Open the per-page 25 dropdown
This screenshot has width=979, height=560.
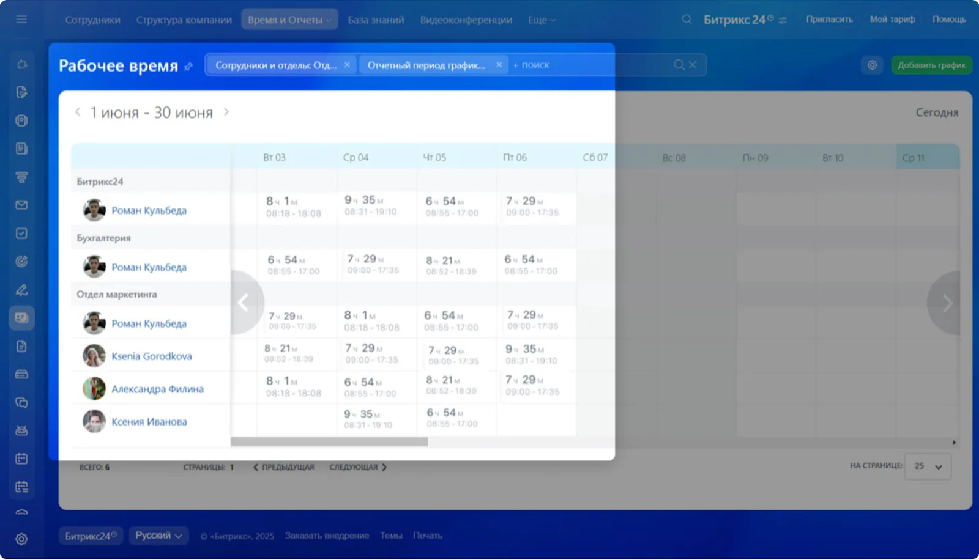pos(928,466)
